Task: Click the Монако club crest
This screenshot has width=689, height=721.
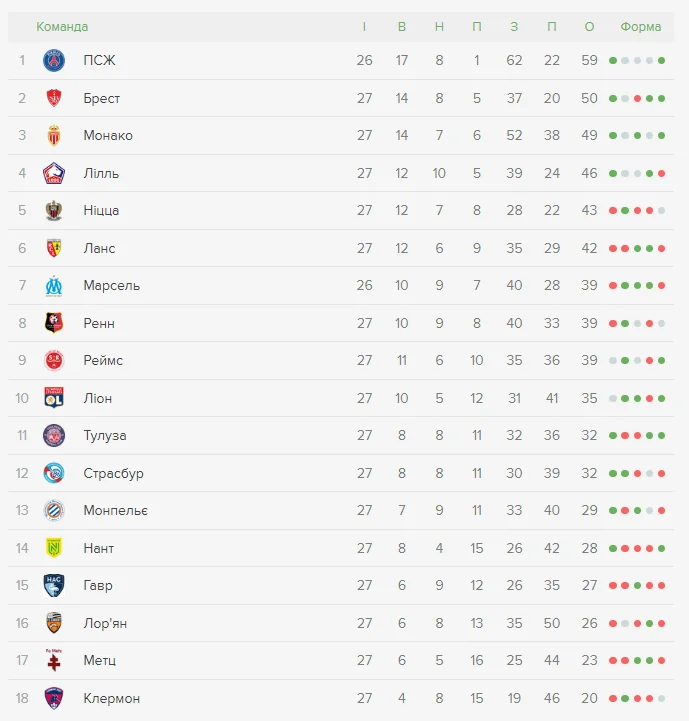Action: 54,135
